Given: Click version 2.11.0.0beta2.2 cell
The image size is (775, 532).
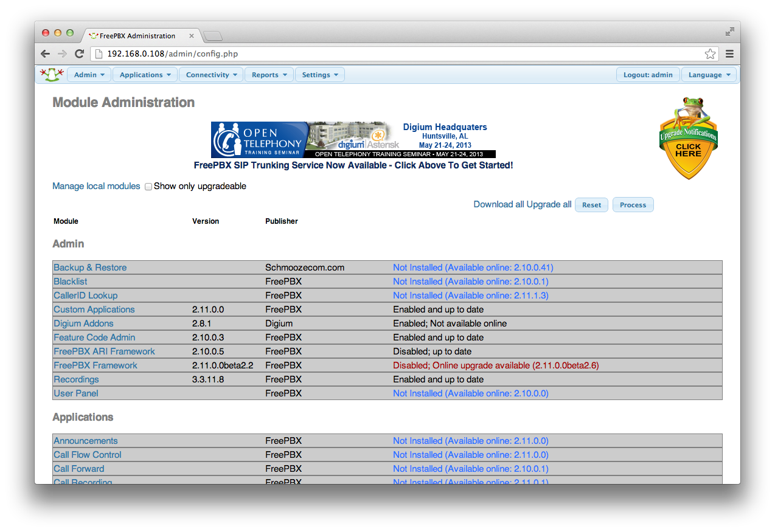Looking at the screenshot, I should (223, 365).
